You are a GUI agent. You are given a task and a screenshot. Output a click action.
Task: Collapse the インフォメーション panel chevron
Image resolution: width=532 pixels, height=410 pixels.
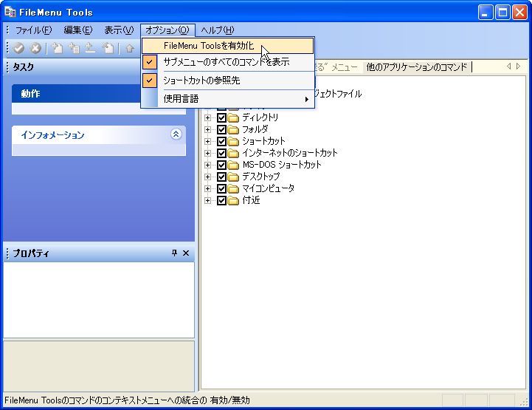coord(176,134)
